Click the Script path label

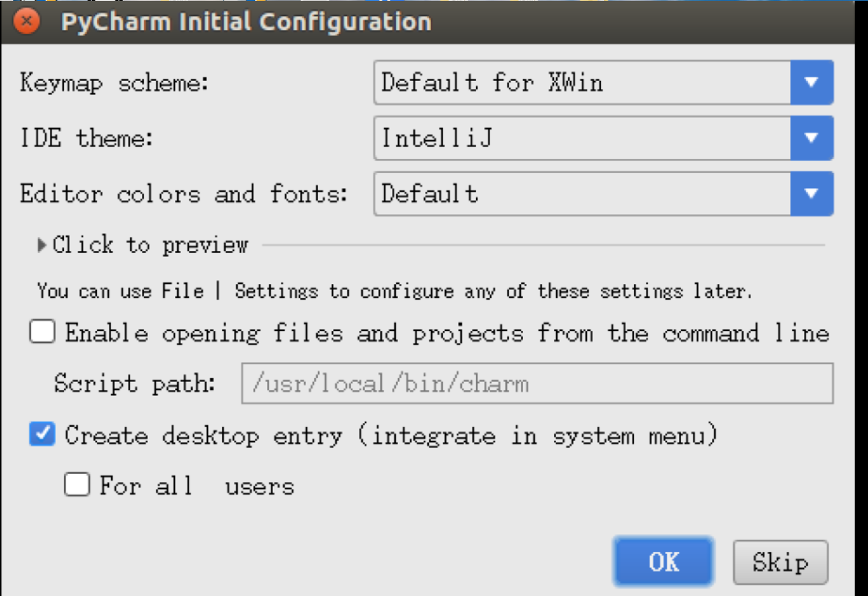point(135,383)
